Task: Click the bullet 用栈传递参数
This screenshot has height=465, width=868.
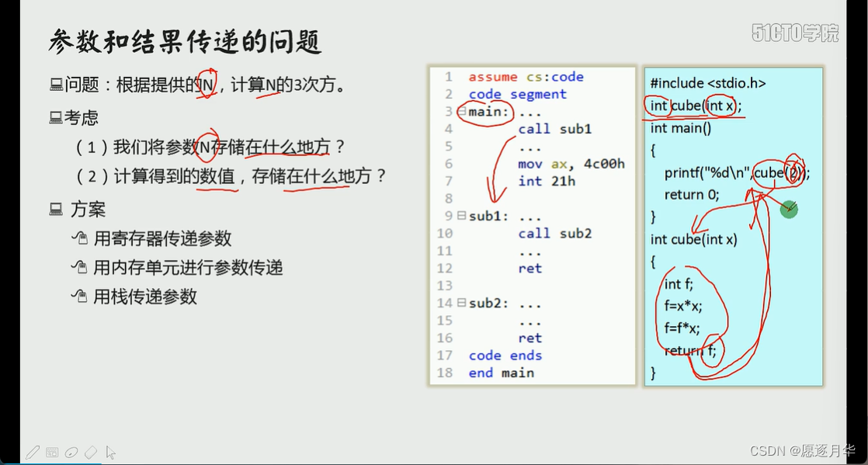Action: pos(134,297)
